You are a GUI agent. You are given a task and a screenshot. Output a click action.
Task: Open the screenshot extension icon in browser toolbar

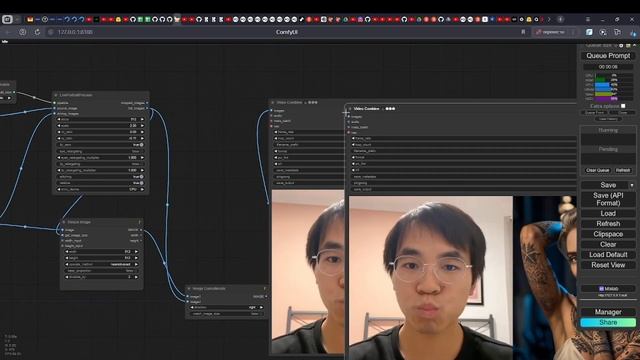click(603, 32)
